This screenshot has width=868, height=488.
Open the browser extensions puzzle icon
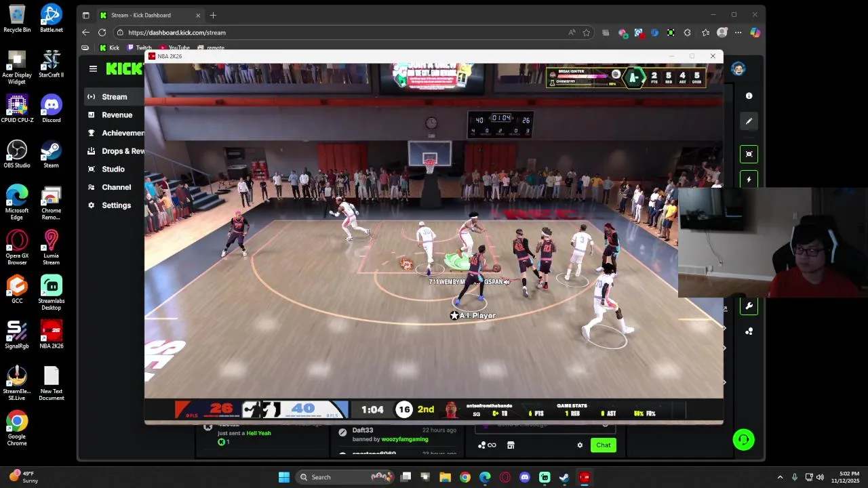point(688,33)
